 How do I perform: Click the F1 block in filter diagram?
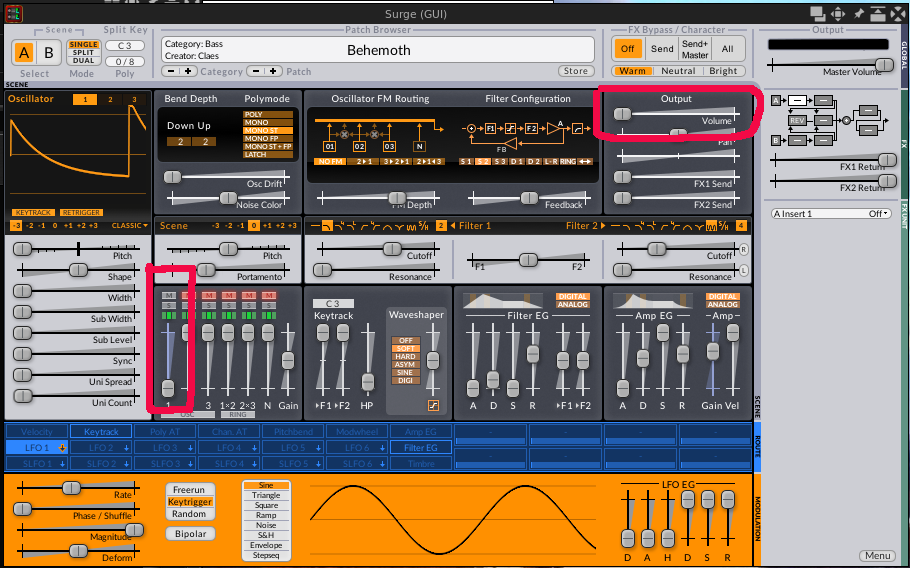[x=490, y=128]
